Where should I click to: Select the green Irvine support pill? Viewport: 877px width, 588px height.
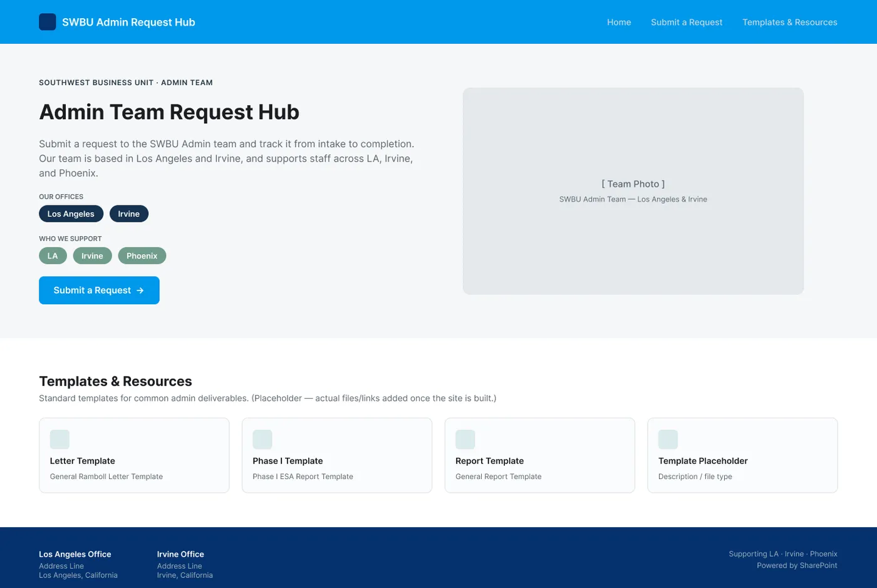coord(92,255)
